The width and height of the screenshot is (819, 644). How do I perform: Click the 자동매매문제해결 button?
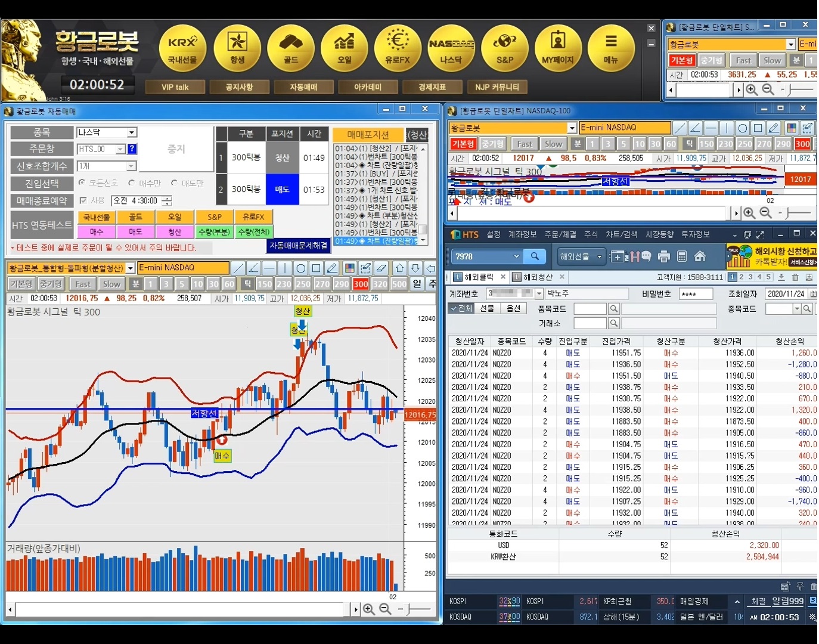coord(299,246)
